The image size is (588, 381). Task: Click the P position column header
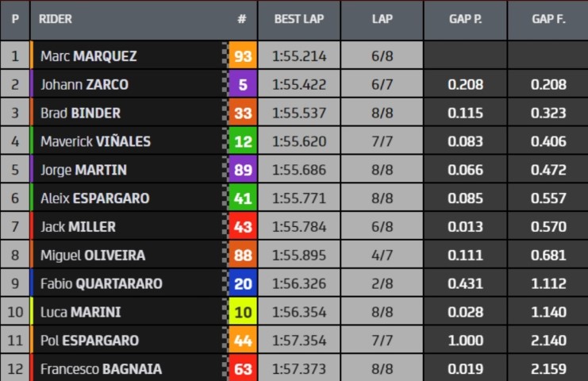[x=14, y=19]
